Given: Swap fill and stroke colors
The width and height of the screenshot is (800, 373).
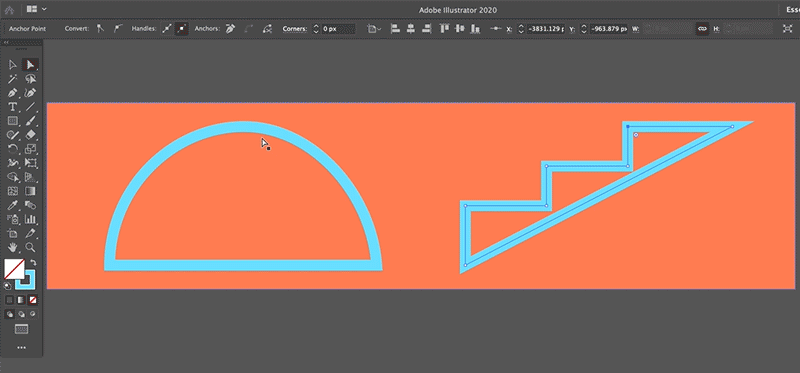Looking at the screenshot, I should tap(34, 262).
